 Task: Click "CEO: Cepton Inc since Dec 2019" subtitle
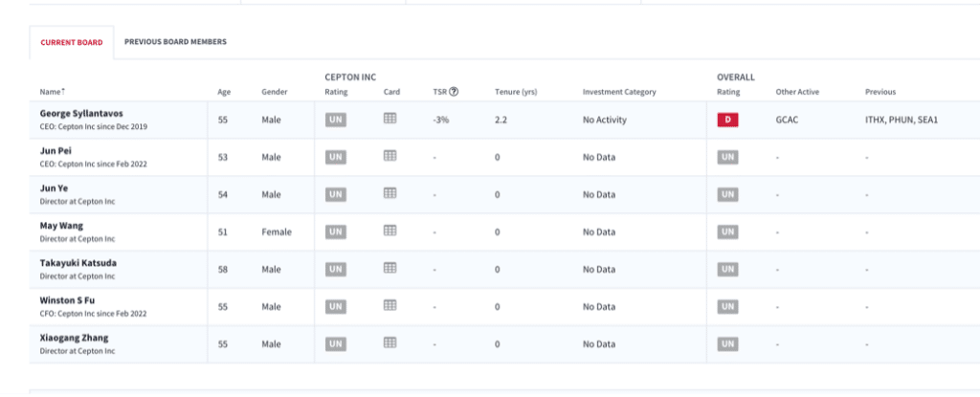point(94,127)
